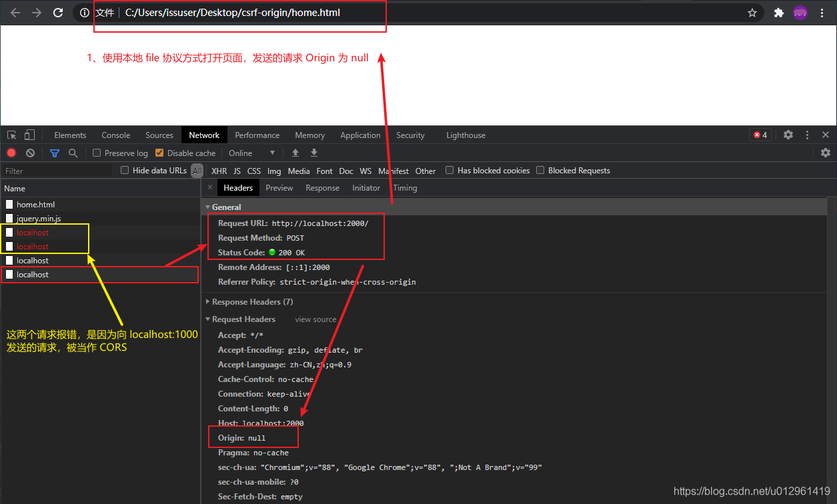
Task: Enable the Hide data URLs checkbox
Action: click(x=125, y=170)
